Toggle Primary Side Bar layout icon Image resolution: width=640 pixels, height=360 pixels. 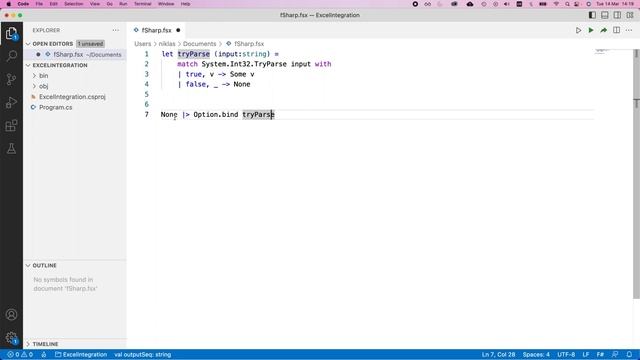592,15
